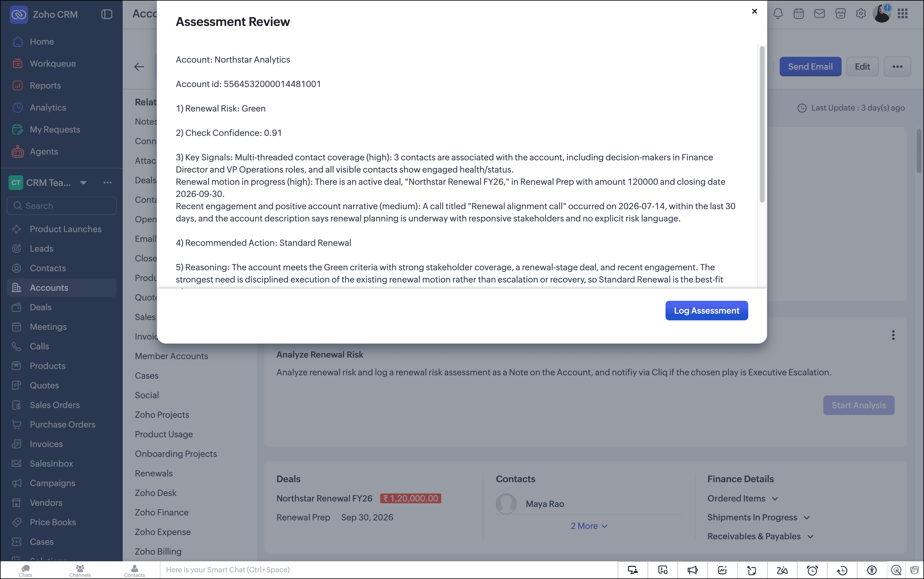
Task: Click the back arrow on account page
Action: pyautogui.click(x=139, y=67)
